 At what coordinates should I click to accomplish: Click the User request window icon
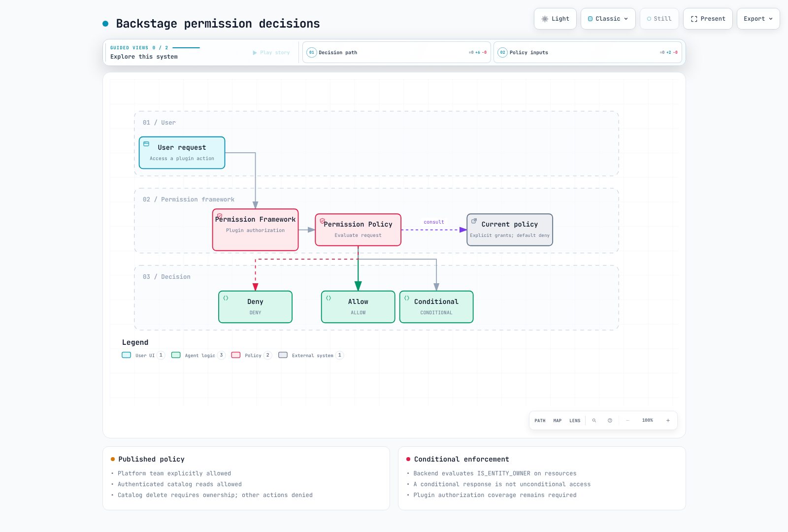pyautogui.click(x=146, y=144)
